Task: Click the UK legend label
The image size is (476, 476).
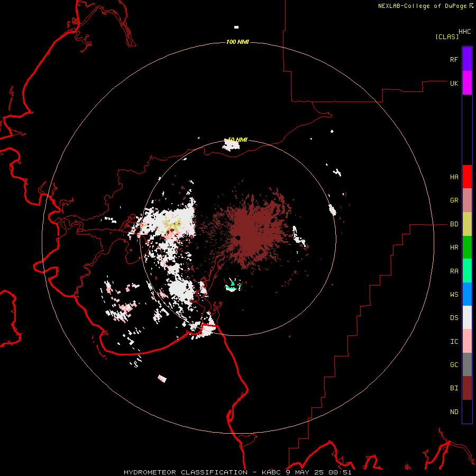Action: (454, 84)
